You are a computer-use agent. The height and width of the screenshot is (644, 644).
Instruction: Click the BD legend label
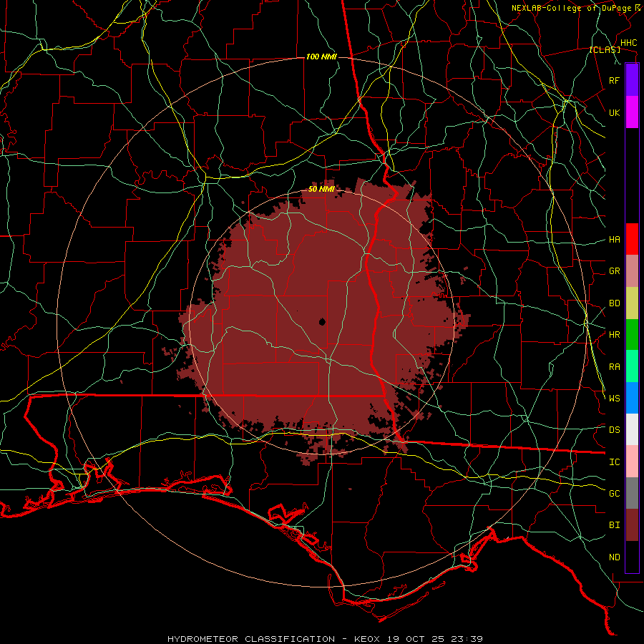[615, 303]
